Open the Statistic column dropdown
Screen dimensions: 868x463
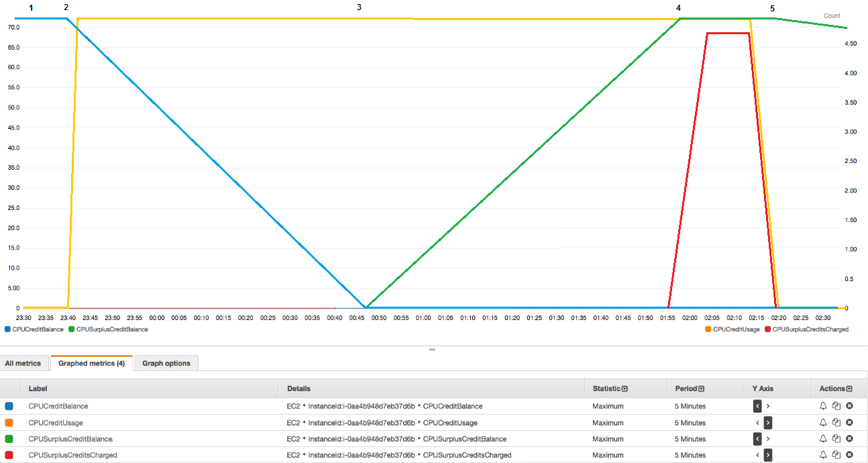(x=625, y=388)
